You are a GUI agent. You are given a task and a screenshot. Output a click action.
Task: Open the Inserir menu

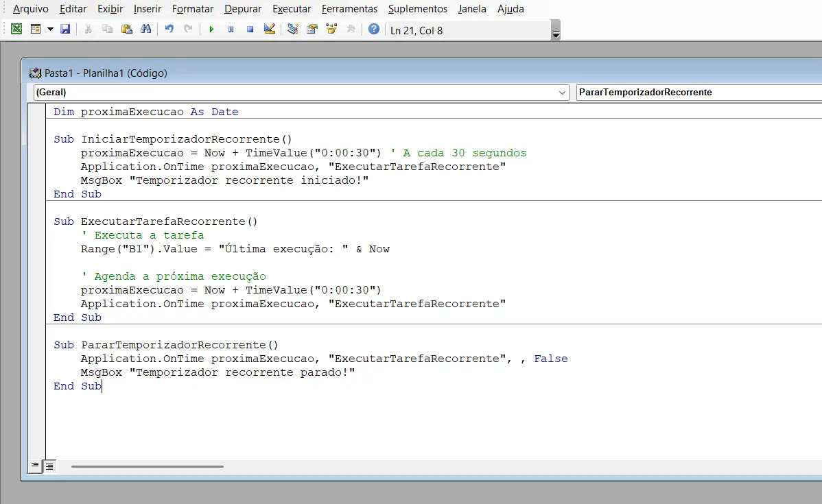pyautogui.click(x=148, y=9)
